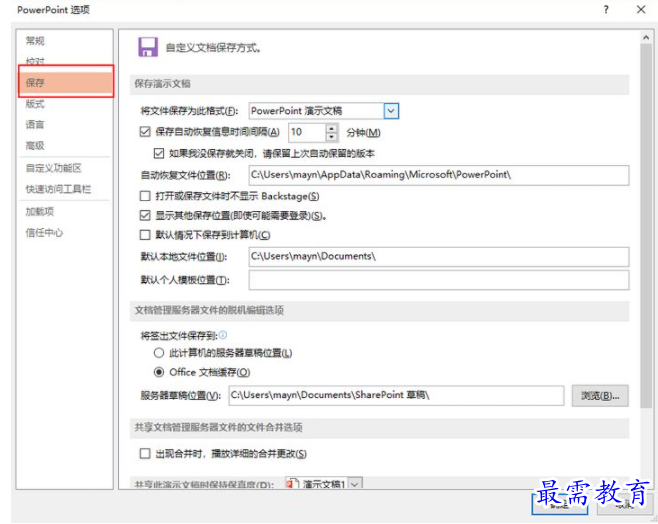Open 信任中心 category
Viewport: 658px width, 524px height.
[x=44, y=232]
